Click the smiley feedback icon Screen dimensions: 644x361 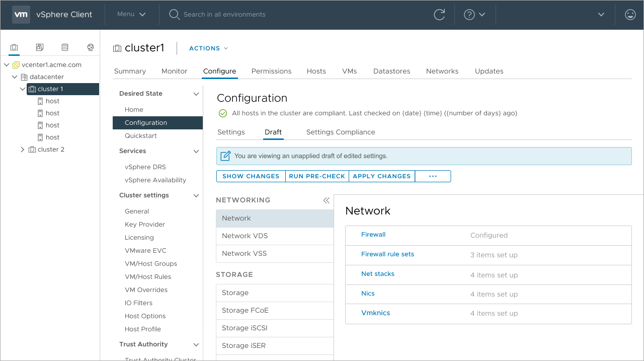(630, 15)
